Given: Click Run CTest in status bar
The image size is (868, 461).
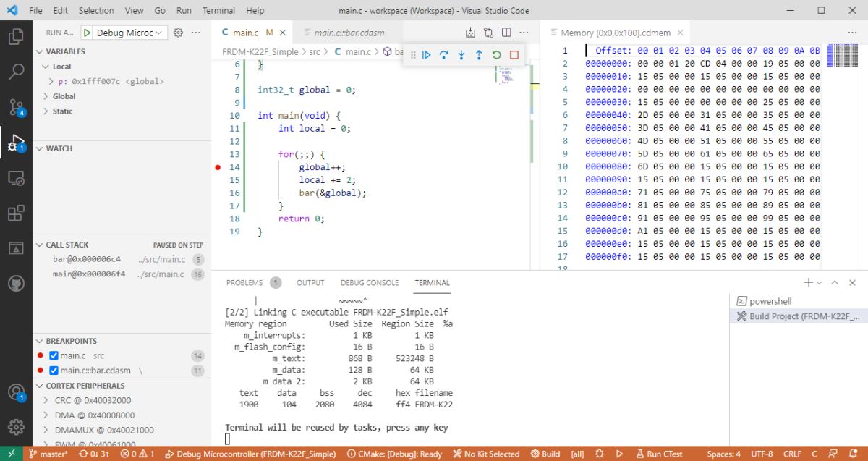Looking at the screenshot, I should (x=658, y=454).
